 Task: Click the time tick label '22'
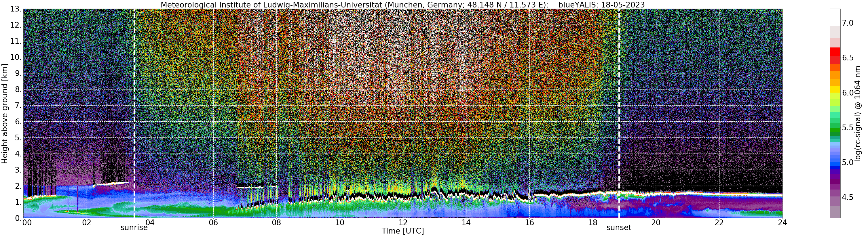719,223
